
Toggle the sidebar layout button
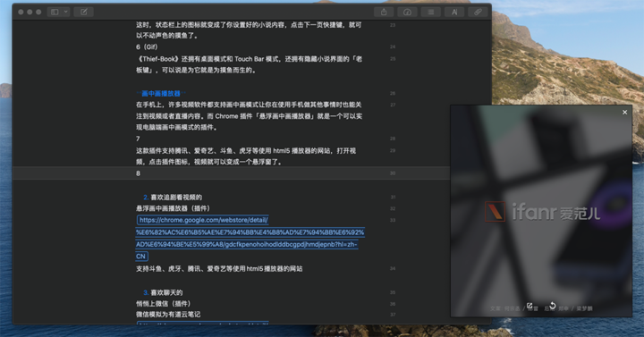pos(55,12)
